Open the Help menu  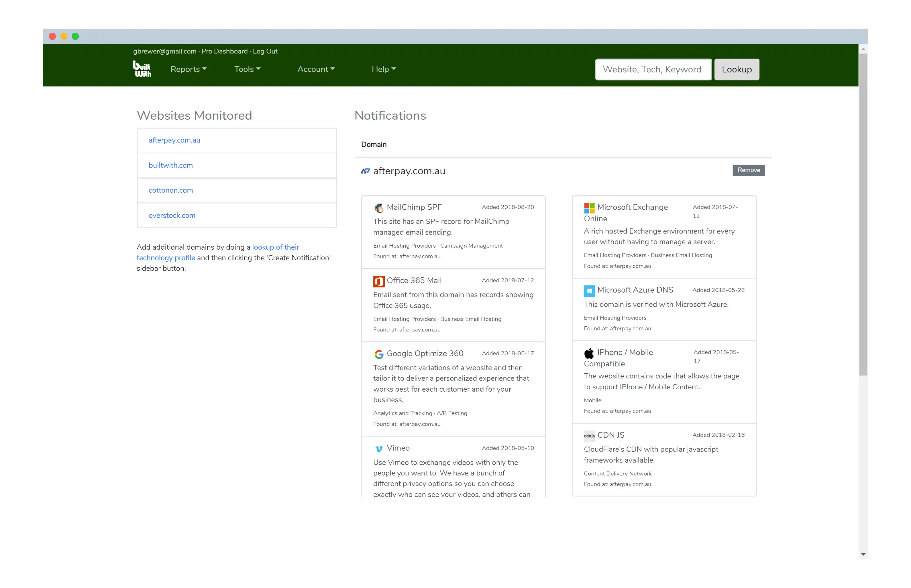[384, 69]
